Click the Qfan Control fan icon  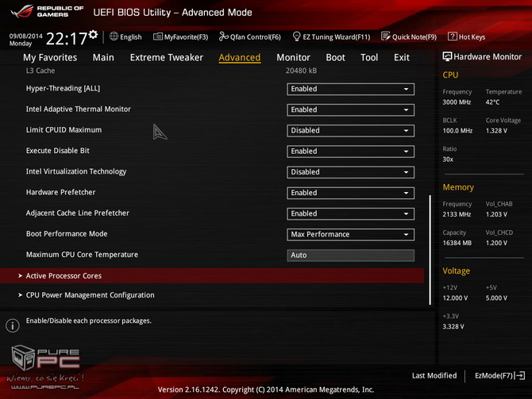pos(224,36)
